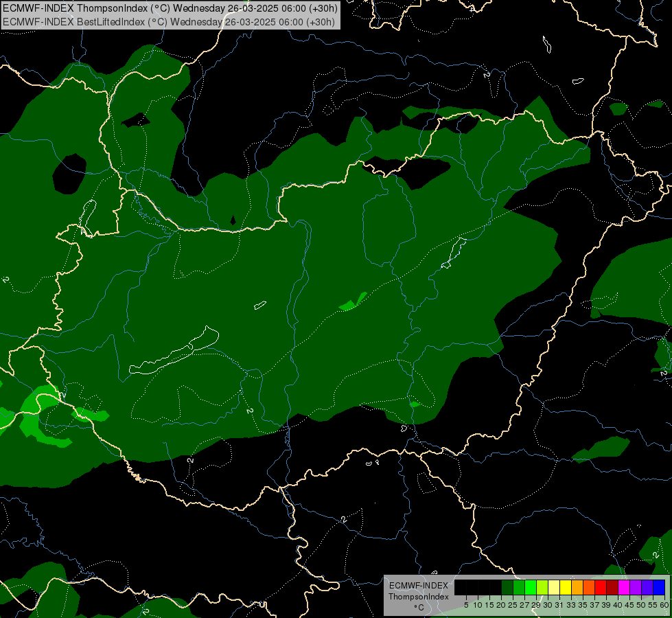Screen dimensions: 672x618
Task: Click the yellow 31–33 legend swatch
Action: (566, 587)
